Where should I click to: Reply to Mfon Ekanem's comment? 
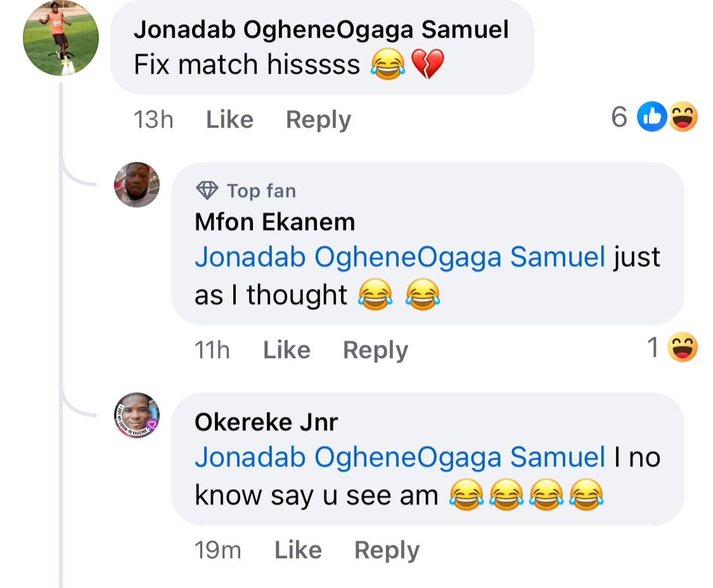click(x=375, y=350)
